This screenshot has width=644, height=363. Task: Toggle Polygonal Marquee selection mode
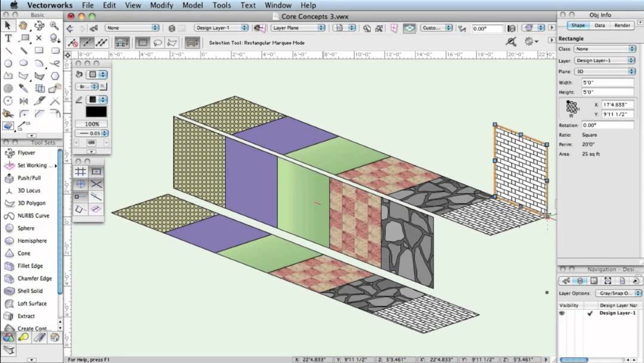(x=172, y=42)
